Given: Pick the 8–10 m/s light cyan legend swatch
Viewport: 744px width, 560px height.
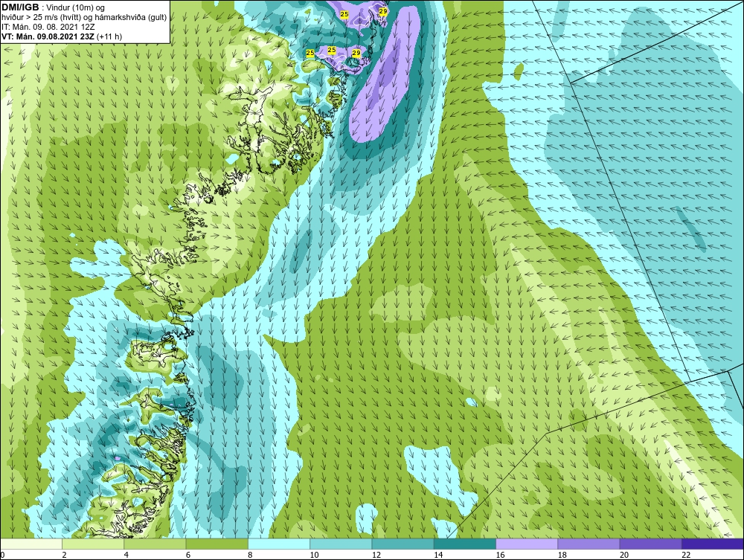Looking at the screenshot, I should pyautogui.click(x=279, y=544).
